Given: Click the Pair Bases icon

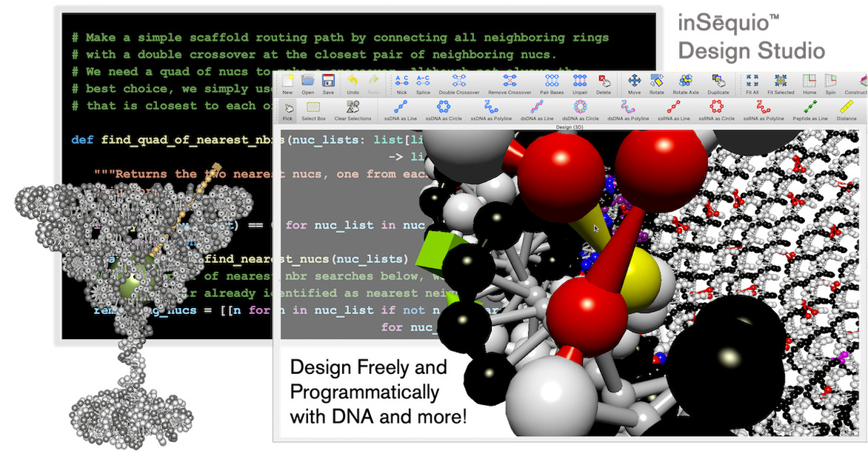Looking at the screenshot, I should (551, 83).
